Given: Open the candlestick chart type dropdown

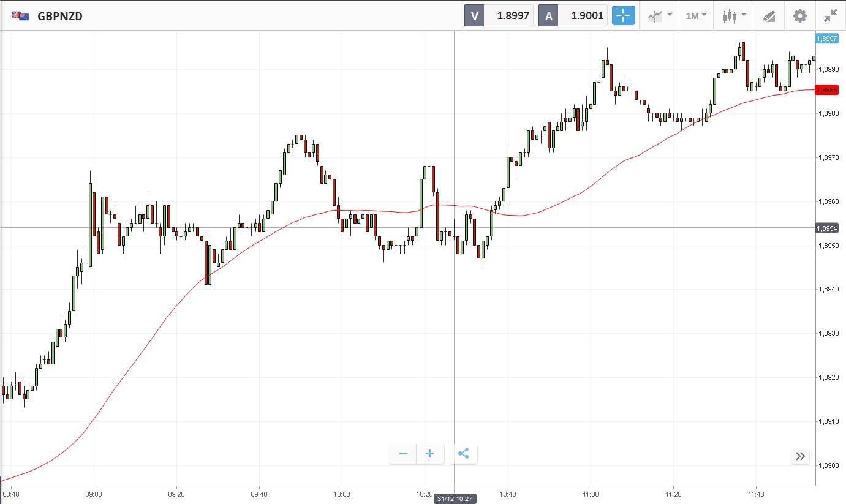Looking at the screenshot, I should point(734,16).
